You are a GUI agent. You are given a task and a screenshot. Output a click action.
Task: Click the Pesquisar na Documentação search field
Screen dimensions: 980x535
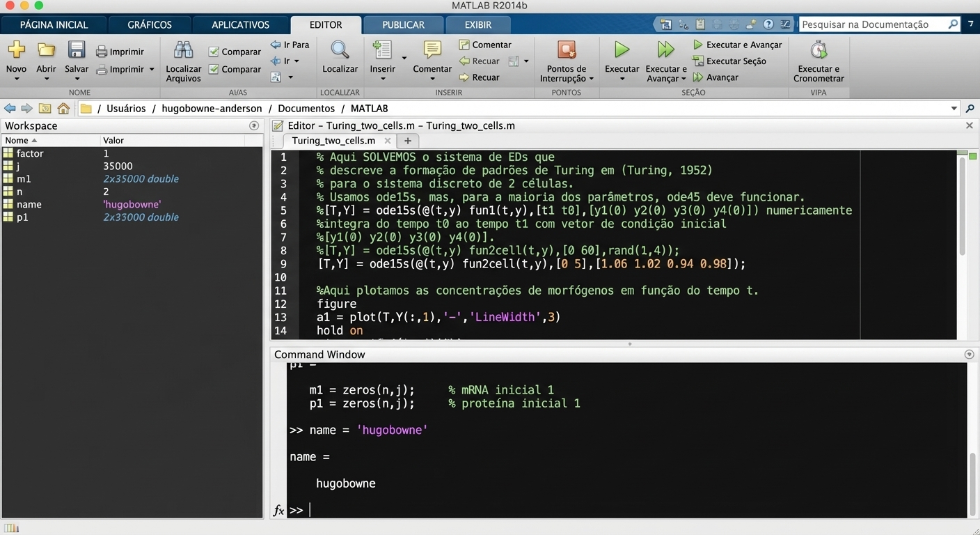click(x=880, y=24)
